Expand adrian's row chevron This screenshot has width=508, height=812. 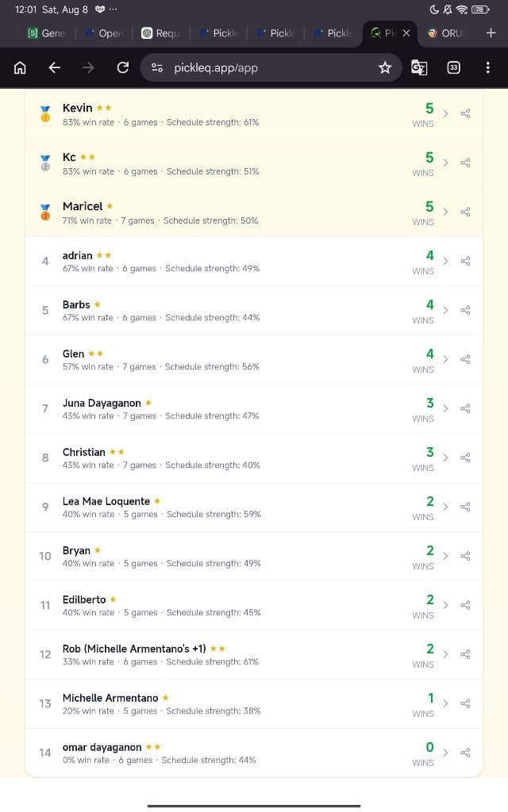click(x=445, y=261)
